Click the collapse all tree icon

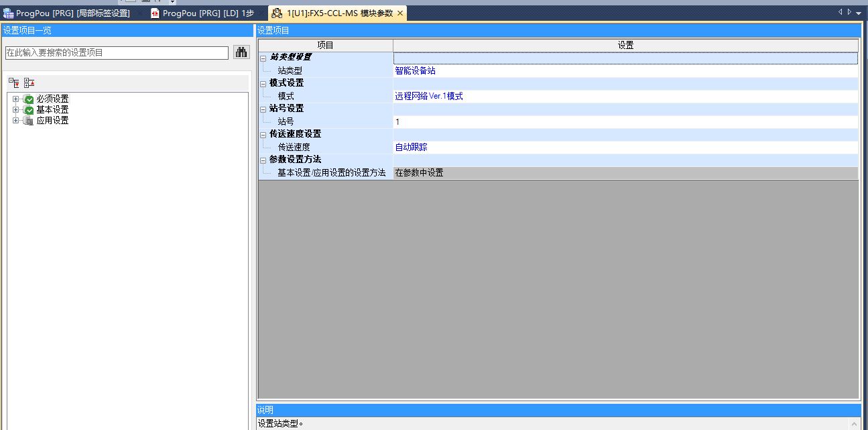29,83
